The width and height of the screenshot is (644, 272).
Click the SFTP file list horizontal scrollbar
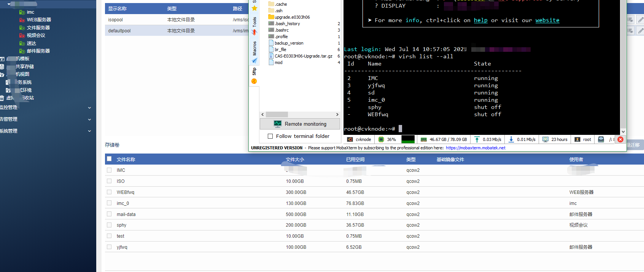click(x=277, y=114)
